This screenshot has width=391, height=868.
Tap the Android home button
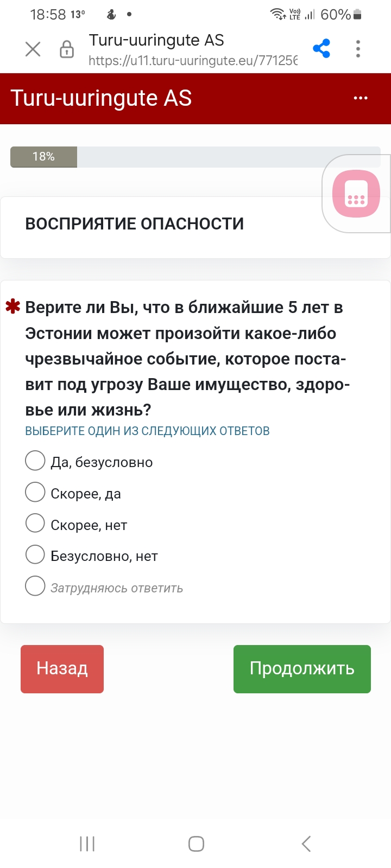[x=196, y=844]
